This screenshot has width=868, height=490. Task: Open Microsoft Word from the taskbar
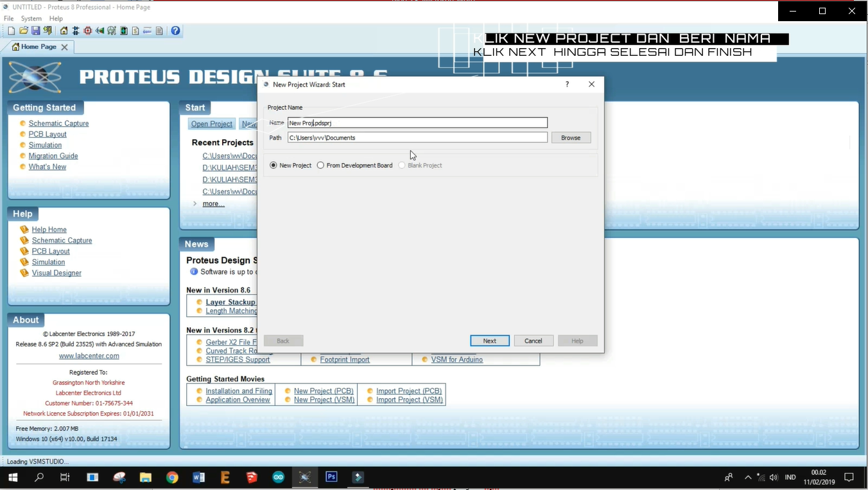(198, 477)
